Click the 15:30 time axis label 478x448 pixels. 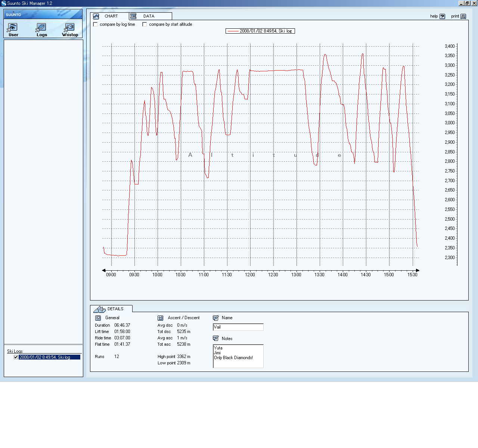pos(412,275)
